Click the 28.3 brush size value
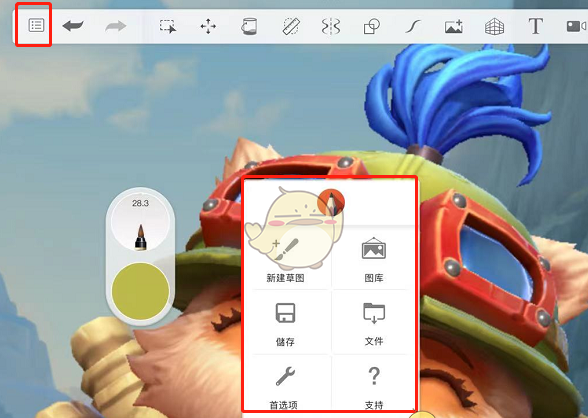 click(x=140, y=203)
